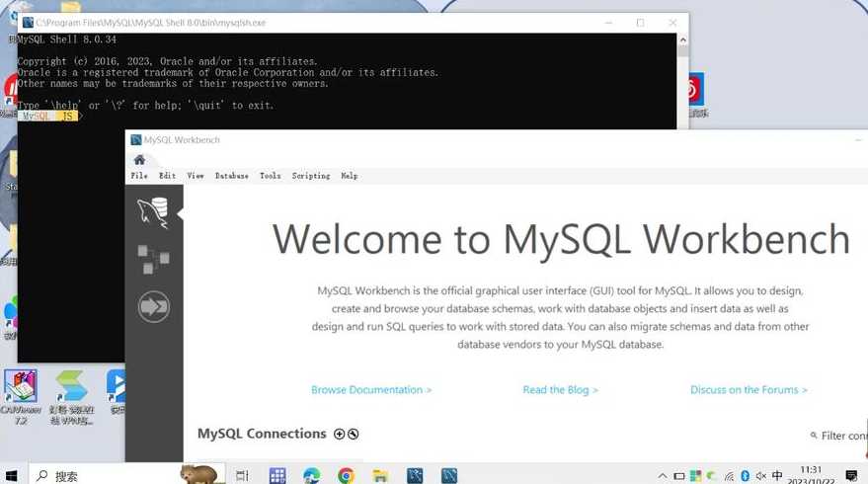Click the MySQL JS prompt in Shell window

point(49,116)
